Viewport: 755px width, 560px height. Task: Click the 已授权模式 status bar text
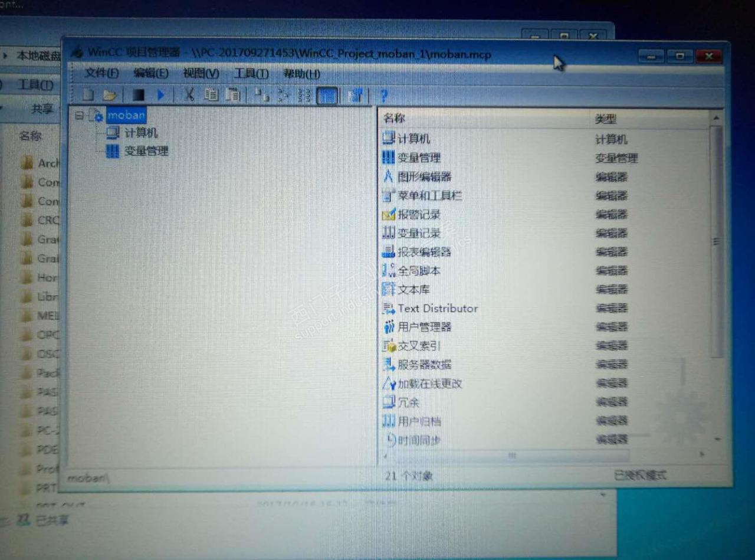click(641, 474)
